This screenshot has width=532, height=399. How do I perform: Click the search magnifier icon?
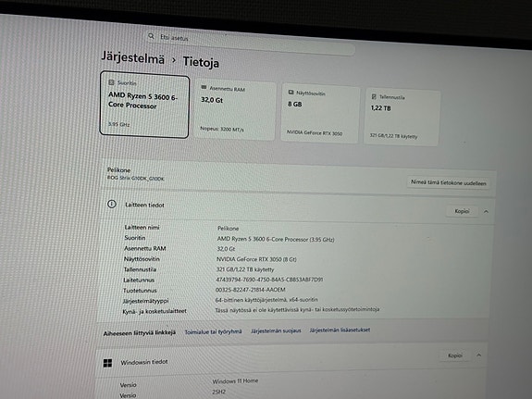pyautogui.click(x=151, y=36)
